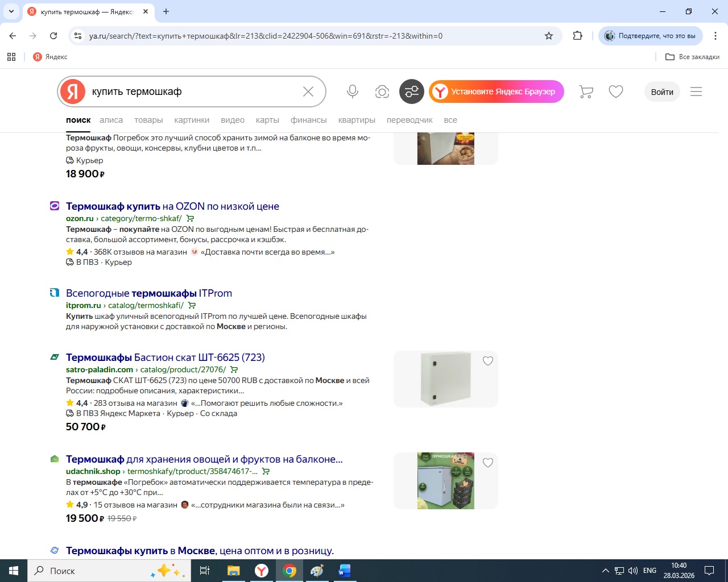728x582 pixels.
Task: Open Термошкаф купить на OZON result
Action: [172, 206]
